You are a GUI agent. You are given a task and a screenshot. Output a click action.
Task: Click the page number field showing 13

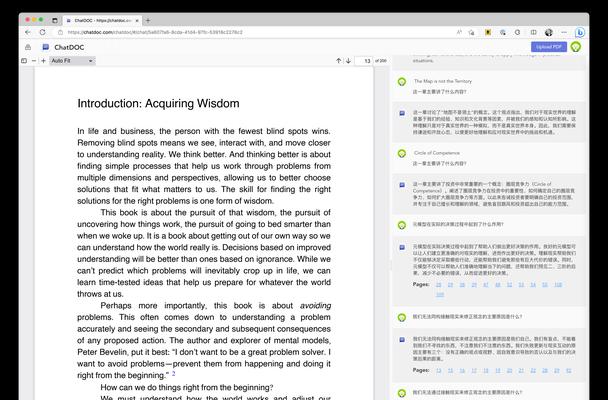(364, 61)
